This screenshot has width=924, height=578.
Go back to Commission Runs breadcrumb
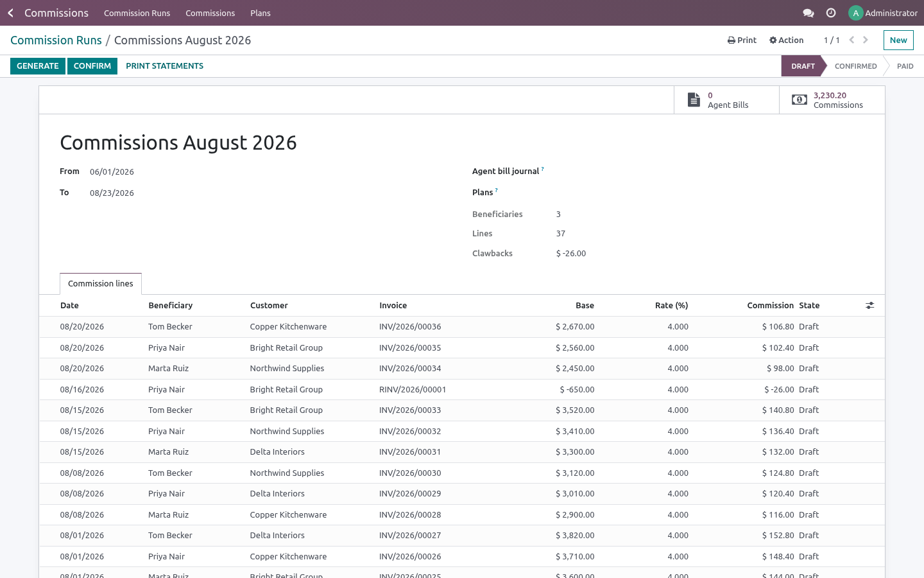[x=56, y=40]
